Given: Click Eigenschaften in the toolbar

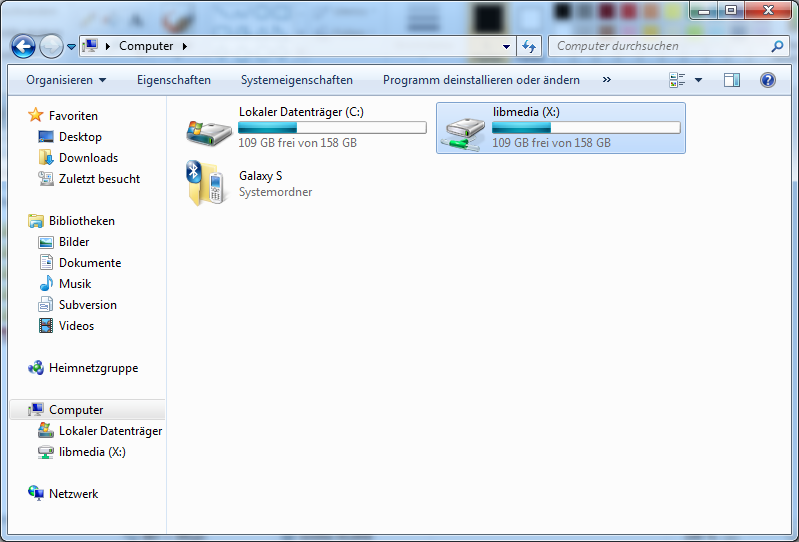Looking at the screenshot, I should [x=174, y=80].
